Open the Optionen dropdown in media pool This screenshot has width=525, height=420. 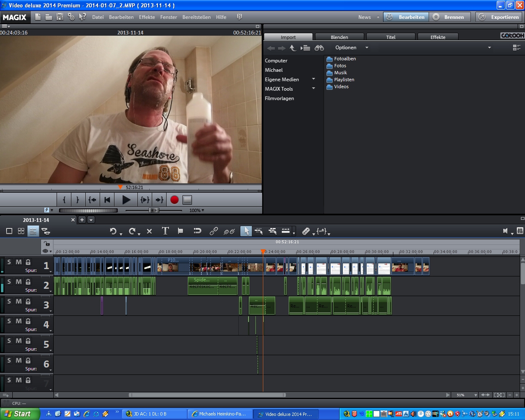click(352, 48)
